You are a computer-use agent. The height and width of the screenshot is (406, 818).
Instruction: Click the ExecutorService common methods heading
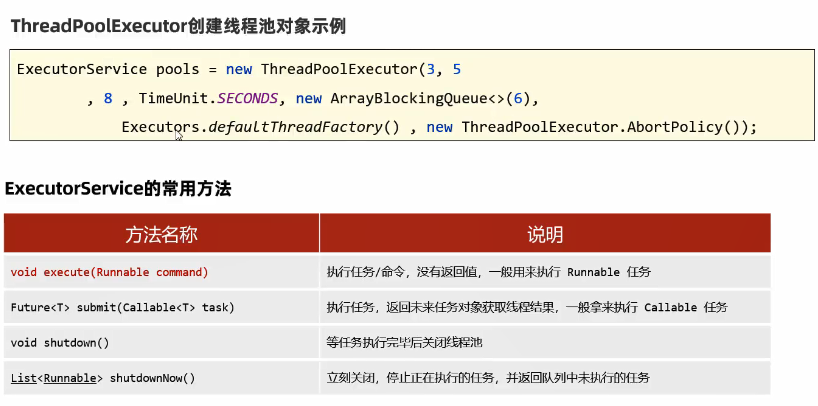point(118,189)
